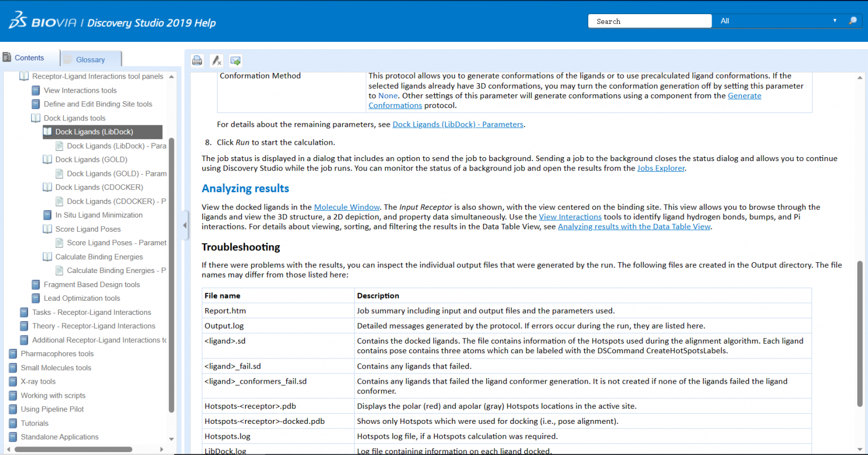Open the Jobs Explorer link
The image size is (868, 455).
pyautogui.click(x=661, y=168)
